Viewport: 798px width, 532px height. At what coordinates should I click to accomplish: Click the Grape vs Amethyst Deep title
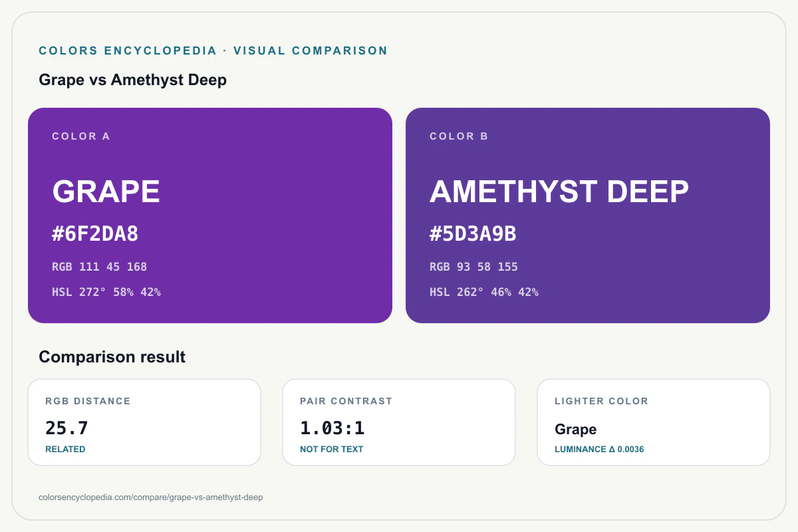click(x=133, y=80)
